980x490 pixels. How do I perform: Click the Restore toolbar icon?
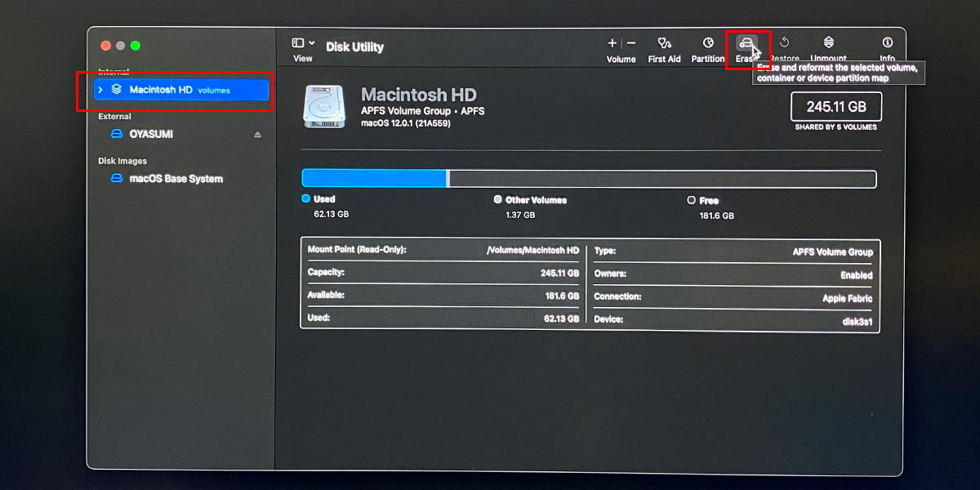pos(784,44)
